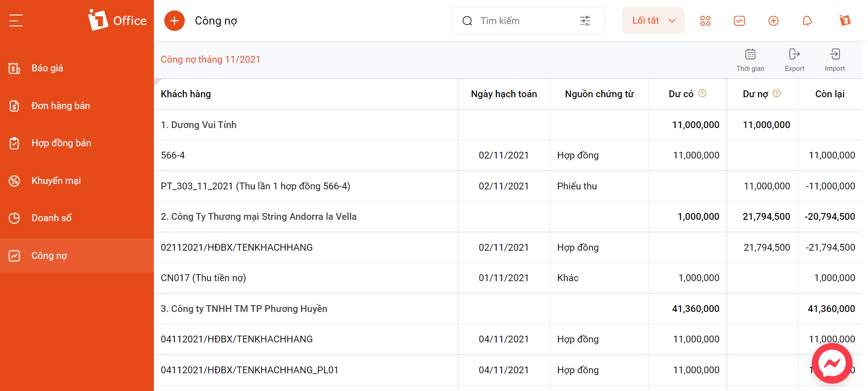Show Dư nợ help tooltip icon
The height and width of the screenshot is (391, 868).
[x=776, y=94]
